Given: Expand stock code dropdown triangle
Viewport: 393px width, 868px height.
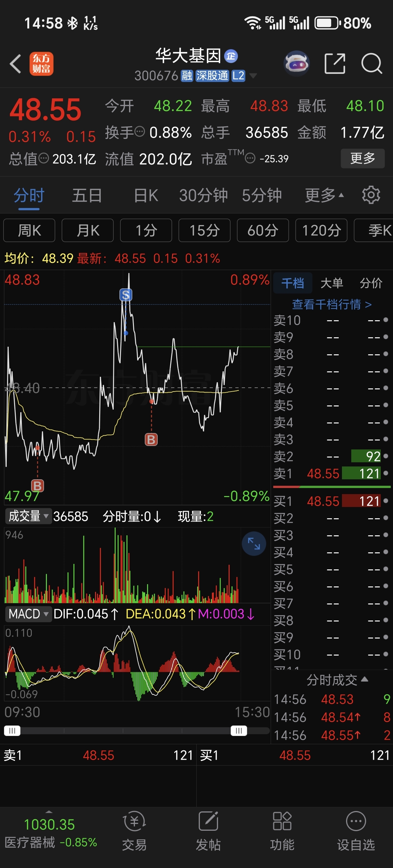Looking at the screenshot, I should [253, 76].
